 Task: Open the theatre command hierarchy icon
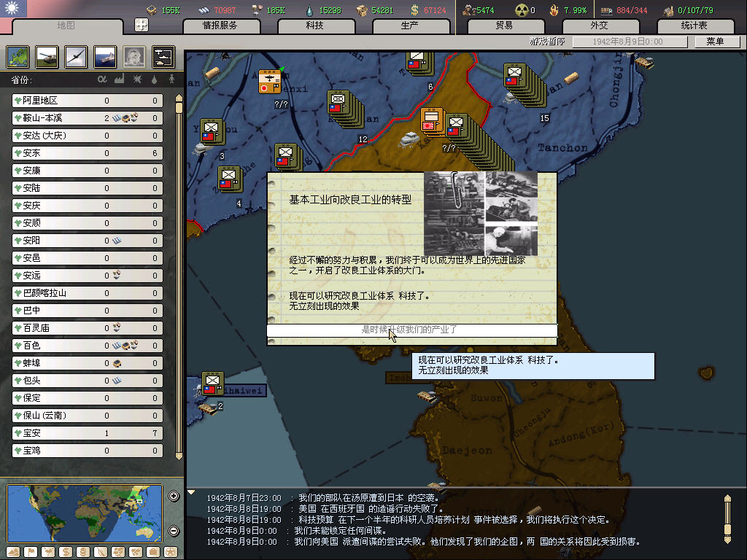[x=163, y=57]
